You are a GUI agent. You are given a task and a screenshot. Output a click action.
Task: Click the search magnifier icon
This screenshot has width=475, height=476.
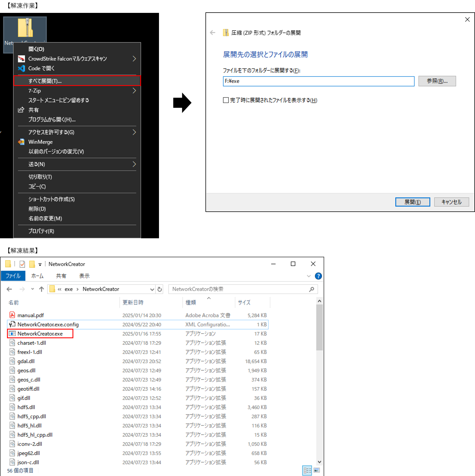tap(312, 289)
